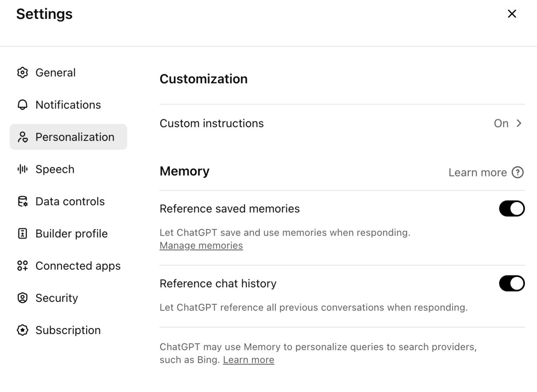Open the Custom instructions row
This screenshot has height=392, width=537.
coord(212,123)
